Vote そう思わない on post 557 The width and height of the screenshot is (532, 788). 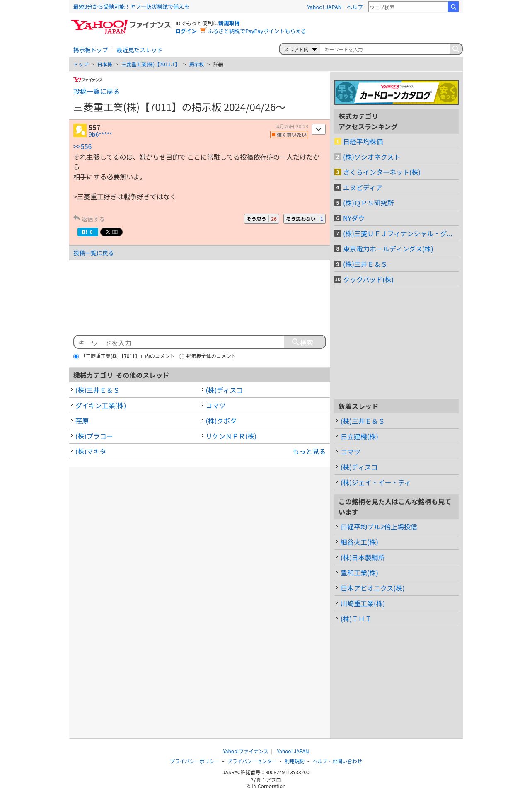tap(305, 219)
